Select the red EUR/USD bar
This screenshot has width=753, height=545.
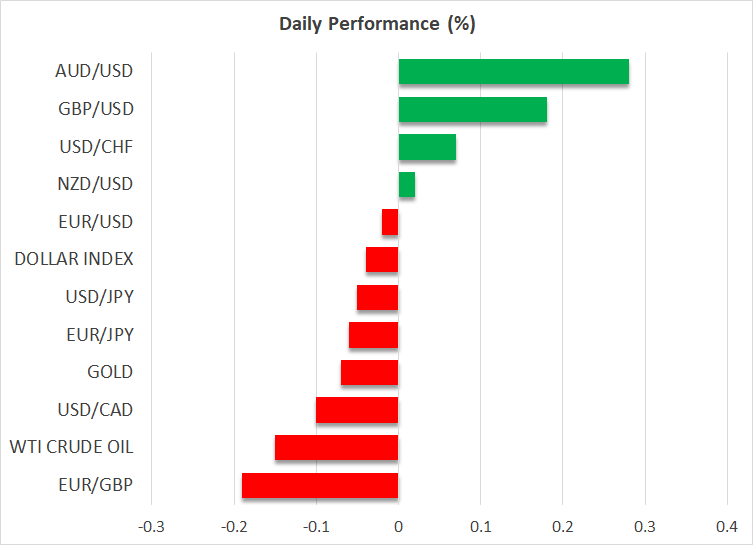[390, 222]
